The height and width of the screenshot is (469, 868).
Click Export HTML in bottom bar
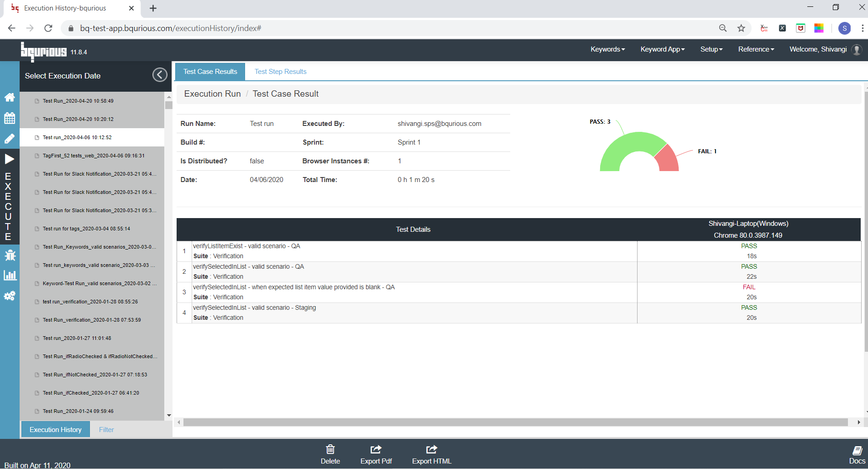coord(432,454)
